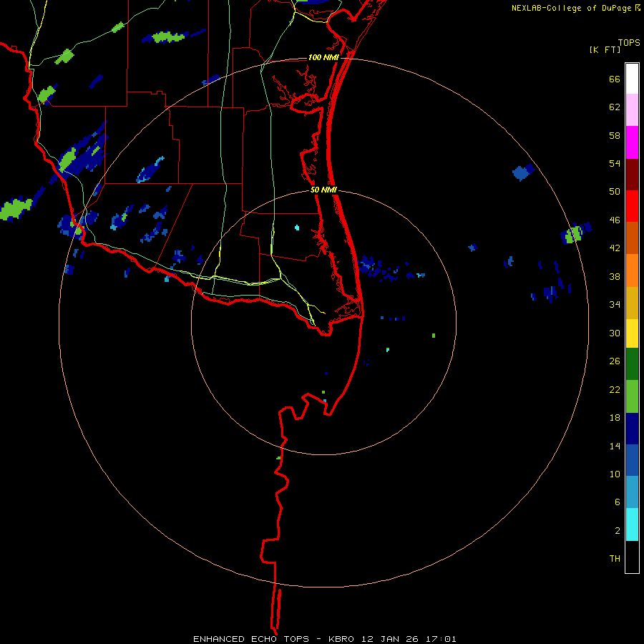Click the legend value '34'
Screen dimensions: 644x644
coord(615,304)
